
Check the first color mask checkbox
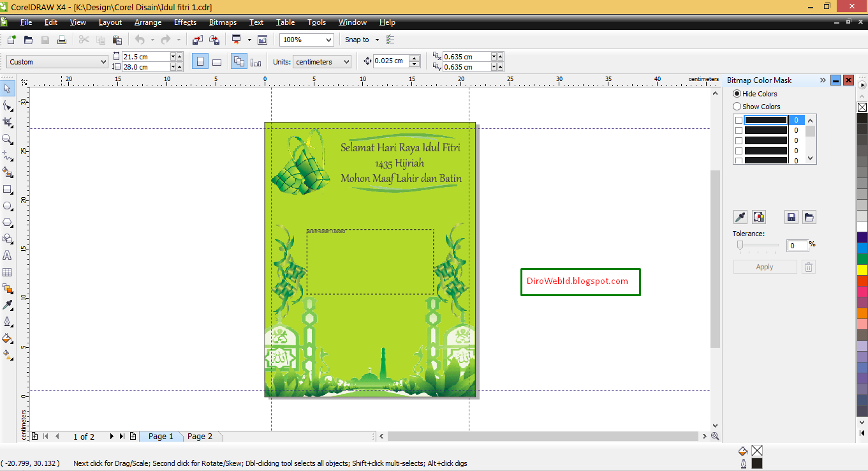tap(738, 119)
